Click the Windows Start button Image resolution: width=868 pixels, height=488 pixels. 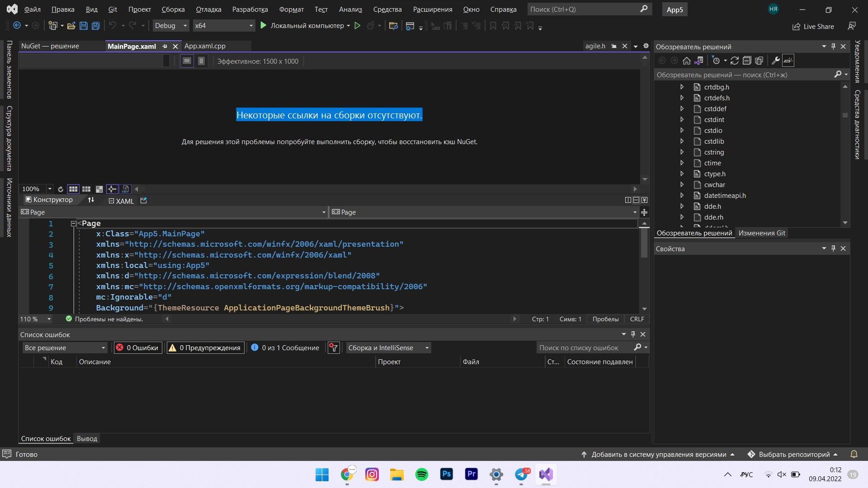(x=322, y=474)
